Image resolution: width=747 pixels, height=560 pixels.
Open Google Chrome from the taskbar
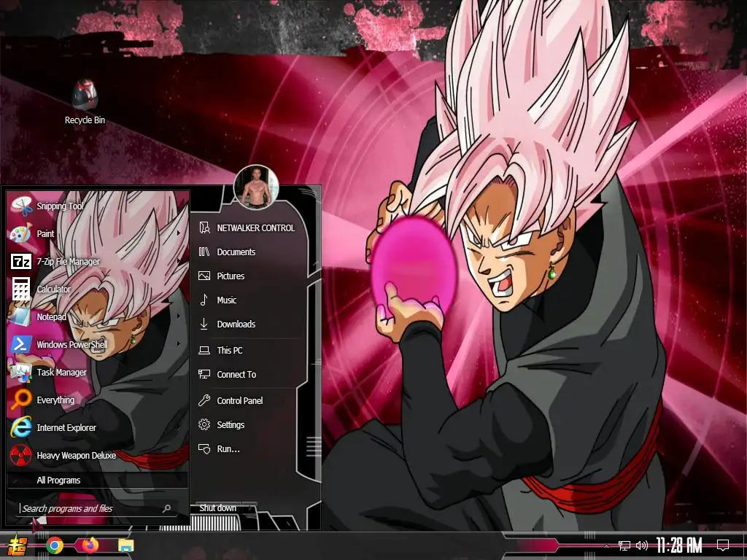[55, 545]
